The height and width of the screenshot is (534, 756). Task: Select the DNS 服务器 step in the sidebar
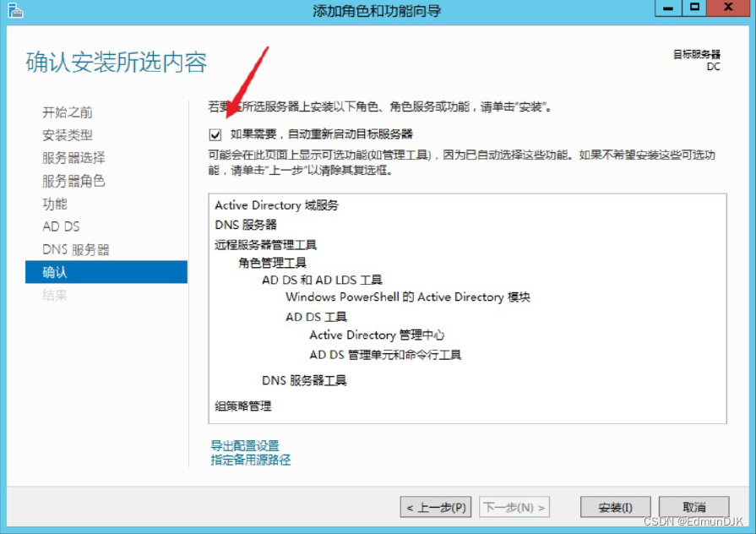pyautogui.click(x=76, y=249)
